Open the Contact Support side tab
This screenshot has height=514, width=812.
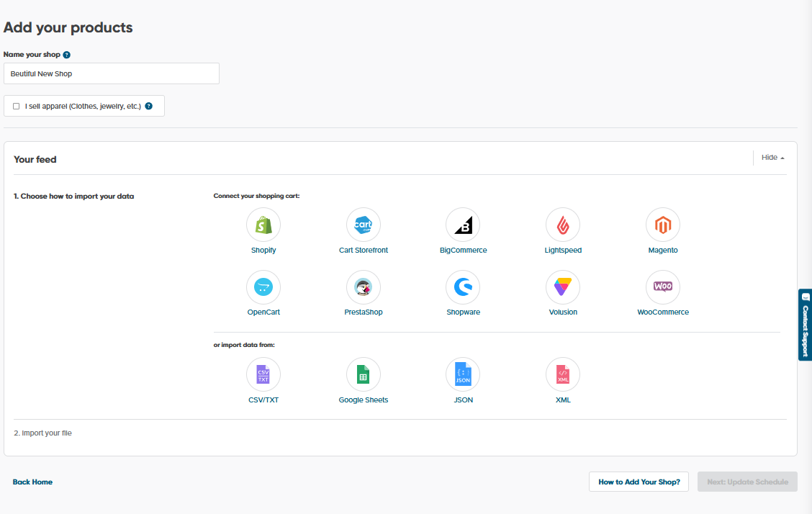pyautogui.click(x=805, y=325)
